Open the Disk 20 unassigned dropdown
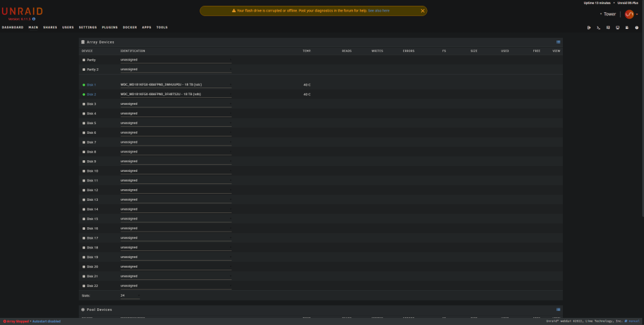The height and width of the screenshot is (325, 644). (x=176, y=266)
